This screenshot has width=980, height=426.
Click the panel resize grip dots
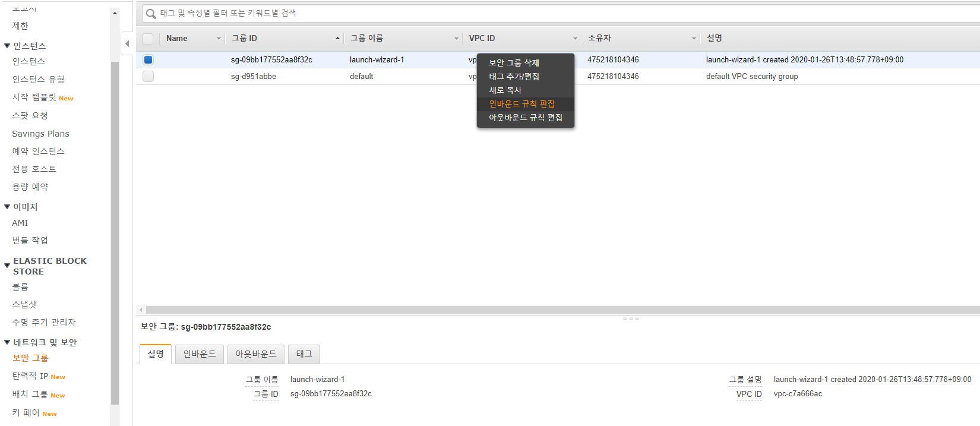pos(631,318)
